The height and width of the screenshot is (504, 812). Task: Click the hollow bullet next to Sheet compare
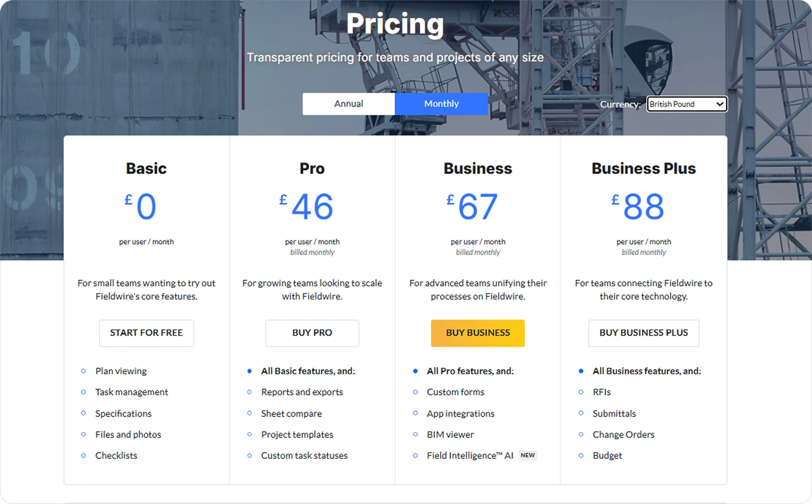pos(249,414)
